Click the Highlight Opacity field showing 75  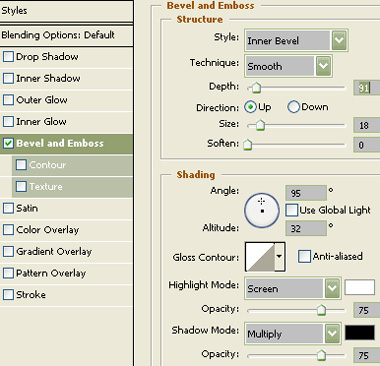pyautogui.click(x=367, y=310)
